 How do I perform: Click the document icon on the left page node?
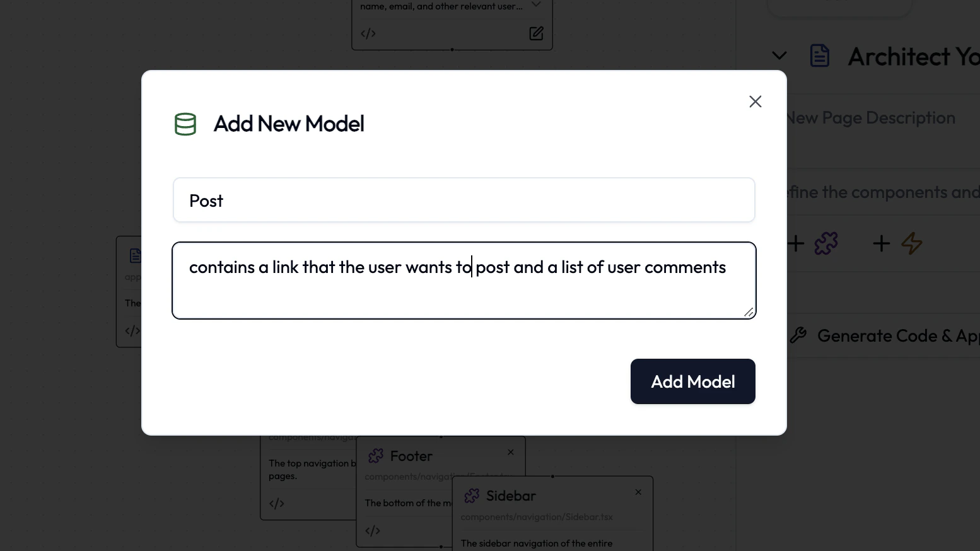pos(136,255)
